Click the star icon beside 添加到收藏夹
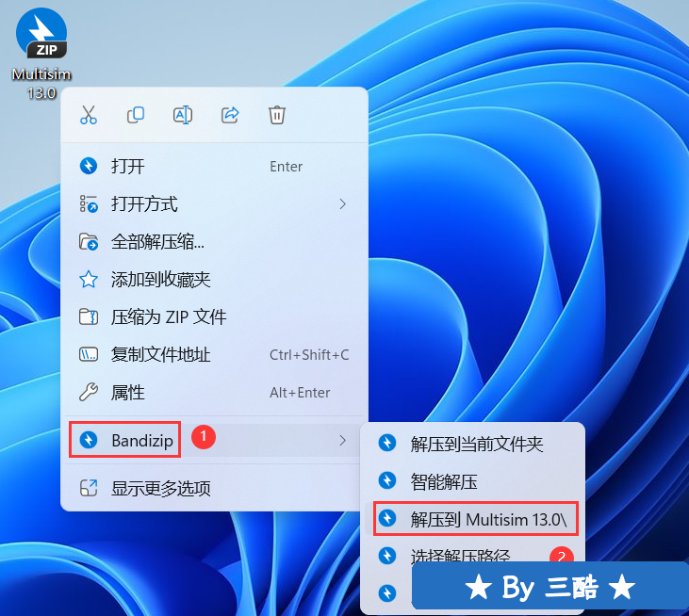Viewport: 689px width, 616px height. coord(89,279)
